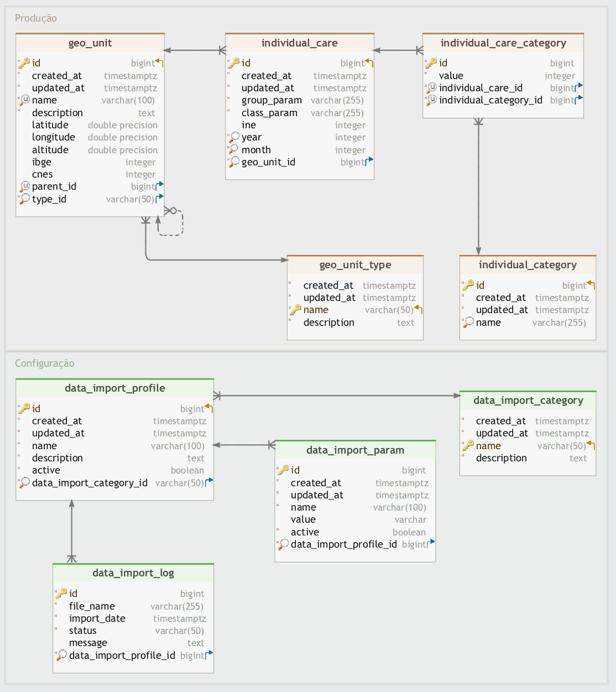Click the index icon beside data_import_log's data_import_profile_id
The image size is (616, 692).
pos(61,655)
